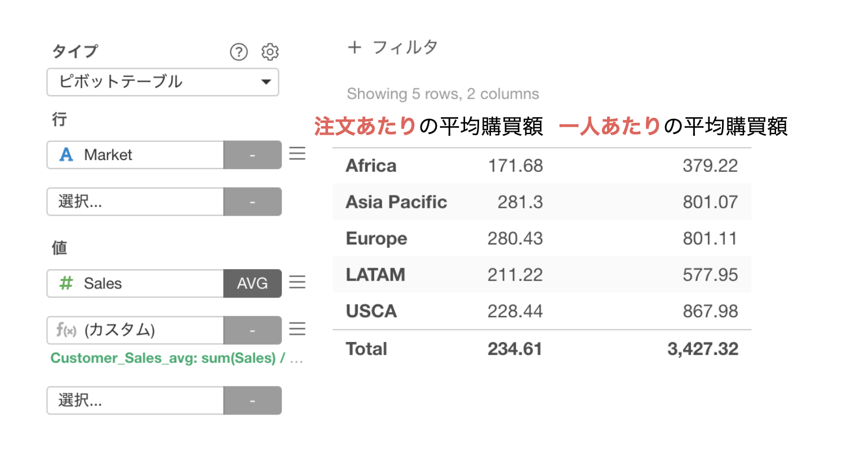This screenshot has height=454, width=868.
Task: Open the help question mark icon
Action: pyautogui.click(x=239, y=52)
